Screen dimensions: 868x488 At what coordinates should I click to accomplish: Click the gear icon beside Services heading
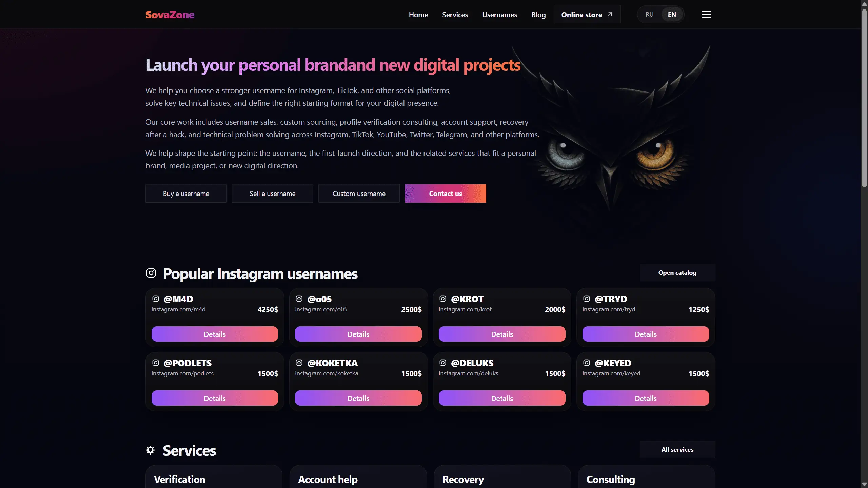(151, 450)
